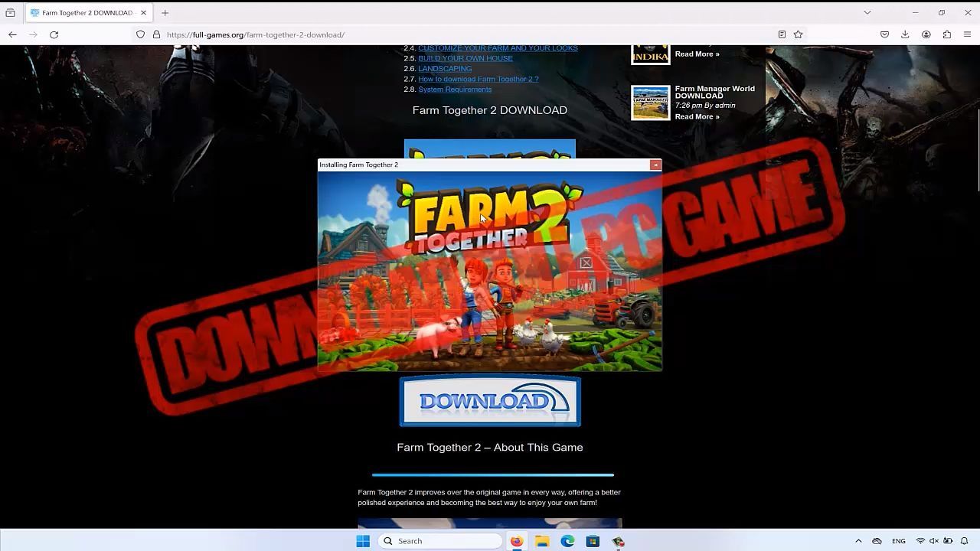
Task: Switch ENG input language
Action: tap(899, 541)
